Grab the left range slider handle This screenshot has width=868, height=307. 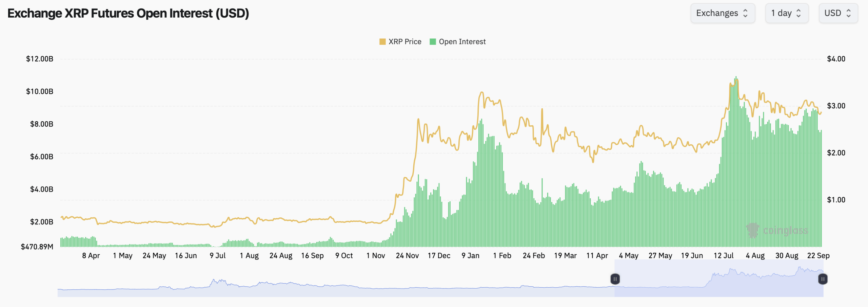coord(615,279)
